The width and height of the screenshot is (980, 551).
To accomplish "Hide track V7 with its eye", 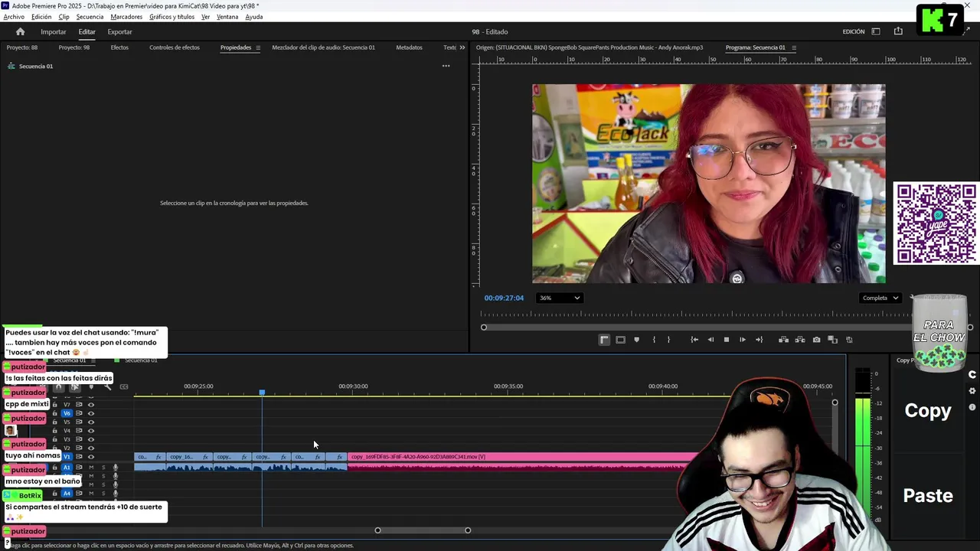I will [x=91, y=405].
